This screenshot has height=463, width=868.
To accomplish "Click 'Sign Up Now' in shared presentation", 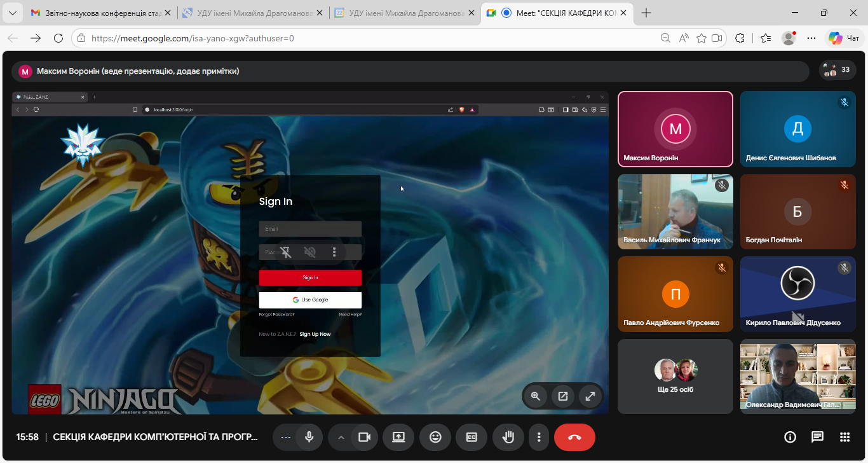I will [x=315, y=334].
